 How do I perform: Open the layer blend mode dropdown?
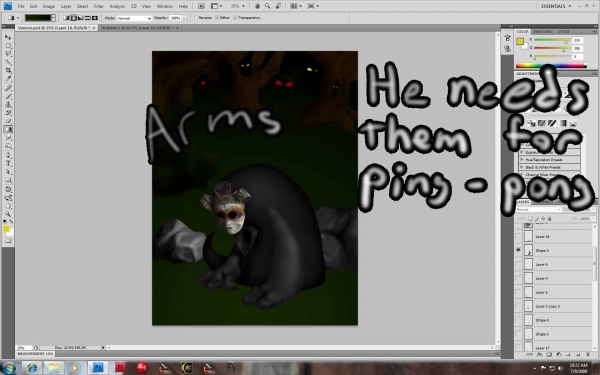click(x=538, y=209)
